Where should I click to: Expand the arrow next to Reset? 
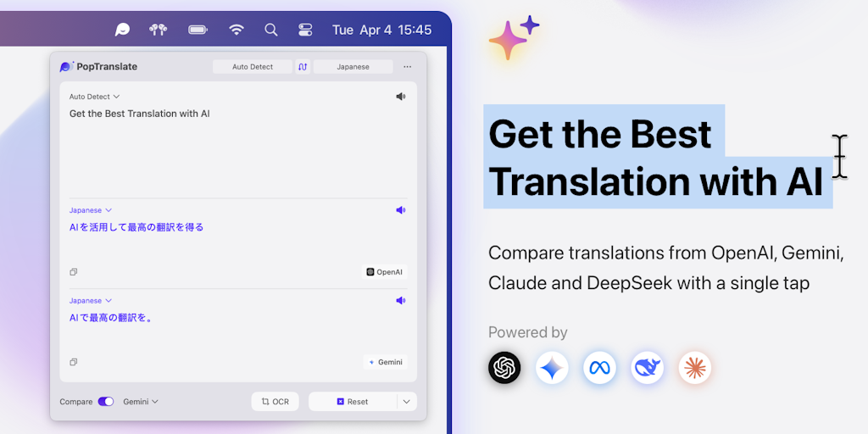point(407,402)
